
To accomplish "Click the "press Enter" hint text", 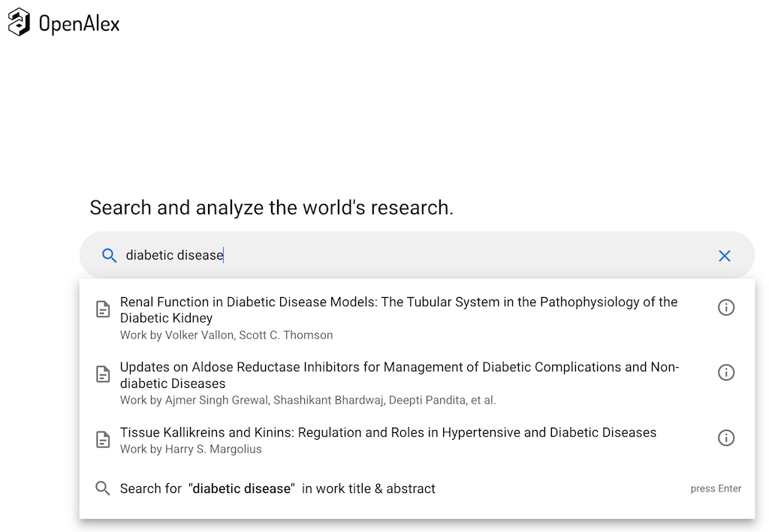I will pos(715,489).
